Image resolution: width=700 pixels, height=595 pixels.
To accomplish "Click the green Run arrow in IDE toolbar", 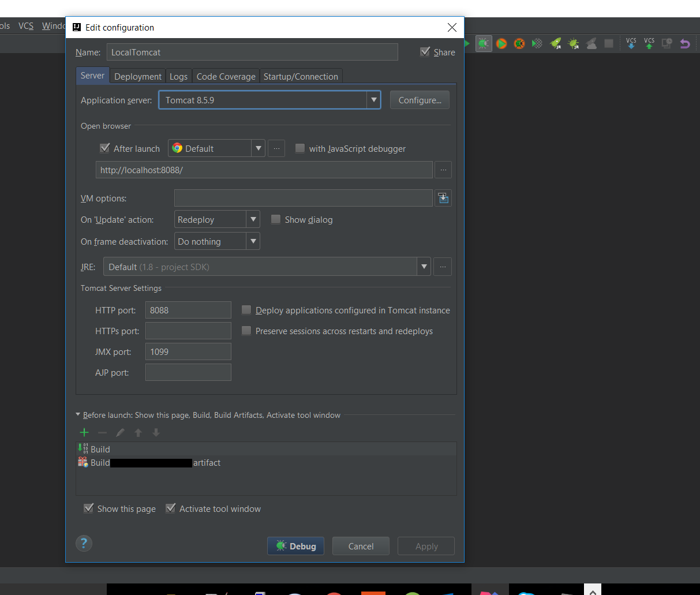I will point(467,43).
